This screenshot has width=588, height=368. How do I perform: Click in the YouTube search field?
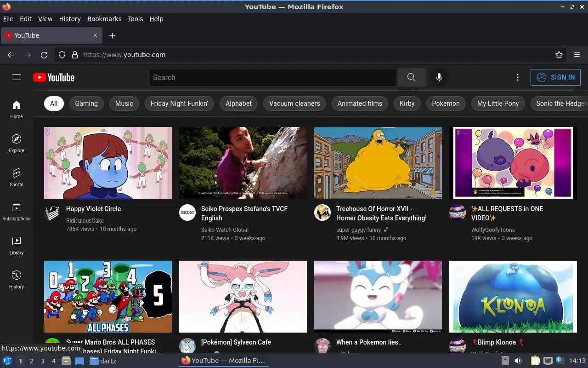pos(273,77)
